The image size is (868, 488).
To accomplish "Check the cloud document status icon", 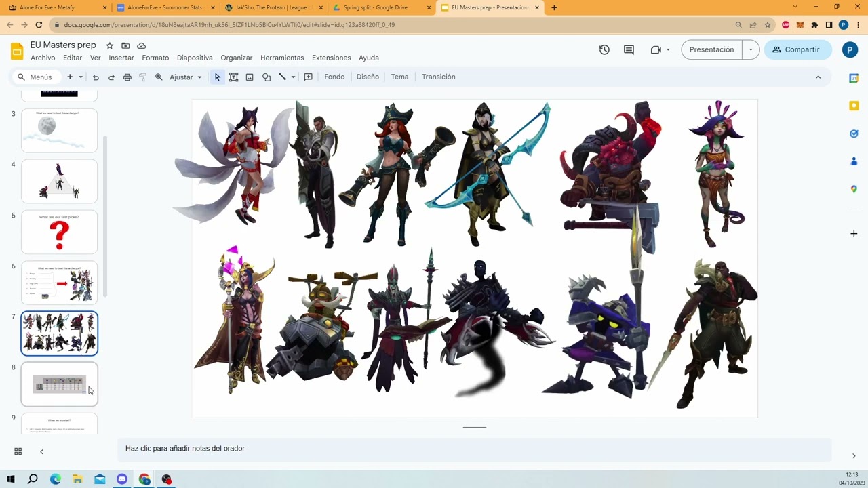I will 142,45.
